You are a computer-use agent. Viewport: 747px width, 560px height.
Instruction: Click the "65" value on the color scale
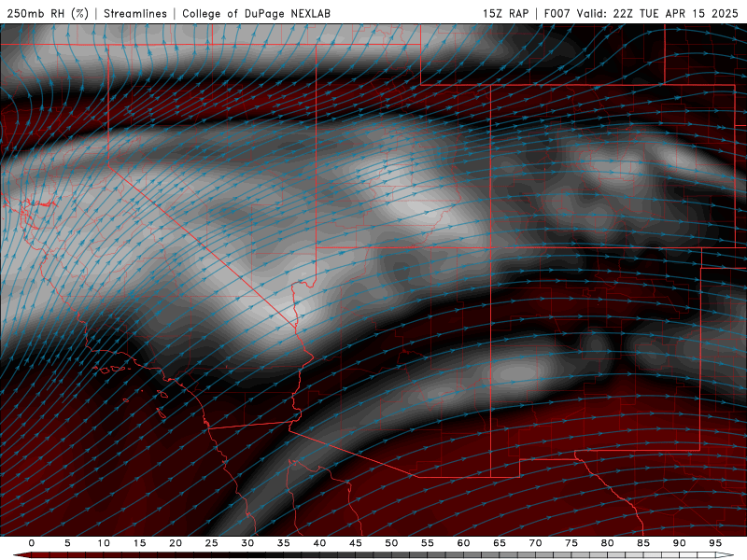point(500,543)
